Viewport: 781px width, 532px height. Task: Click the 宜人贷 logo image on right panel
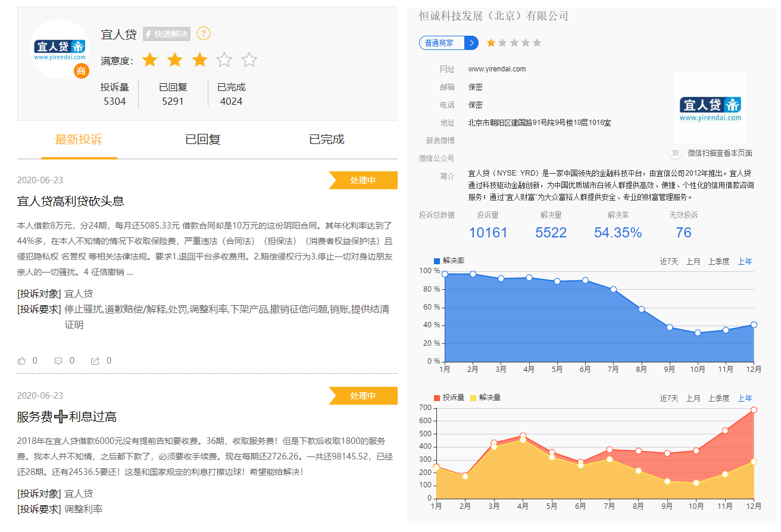710,108
